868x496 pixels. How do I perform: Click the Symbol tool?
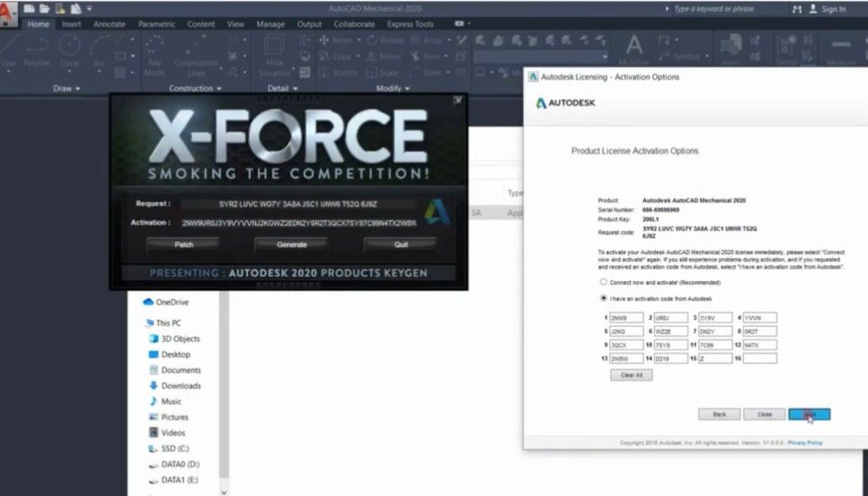[x=680, y=57]
